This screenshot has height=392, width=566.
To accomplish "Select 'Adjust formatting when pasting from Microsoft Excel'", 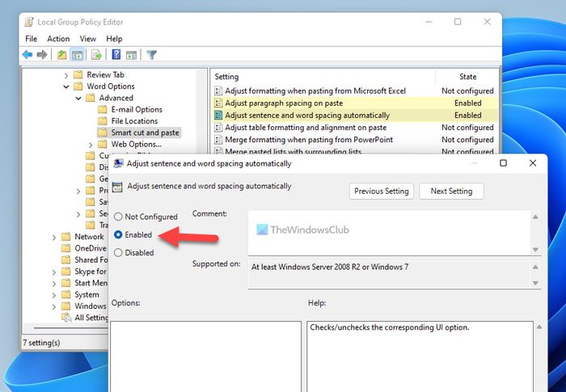I will click(x=355, y=91).
